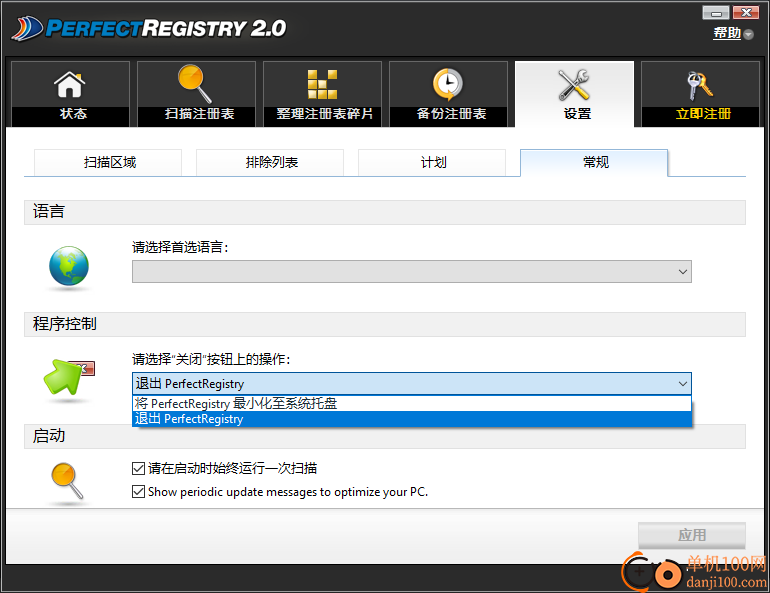Click the globe icon in 语言 section

[x=69, y=266]
